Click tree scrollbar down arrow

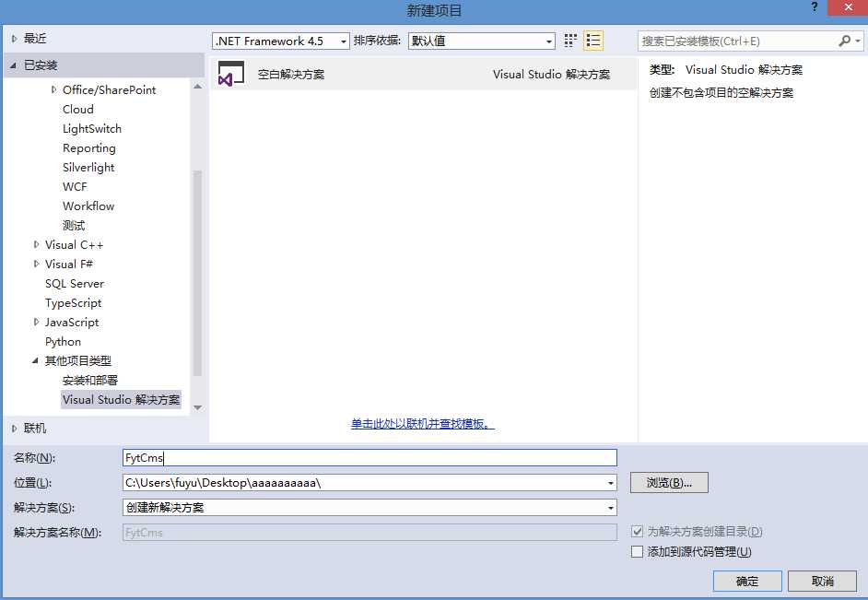pos(197,408)
